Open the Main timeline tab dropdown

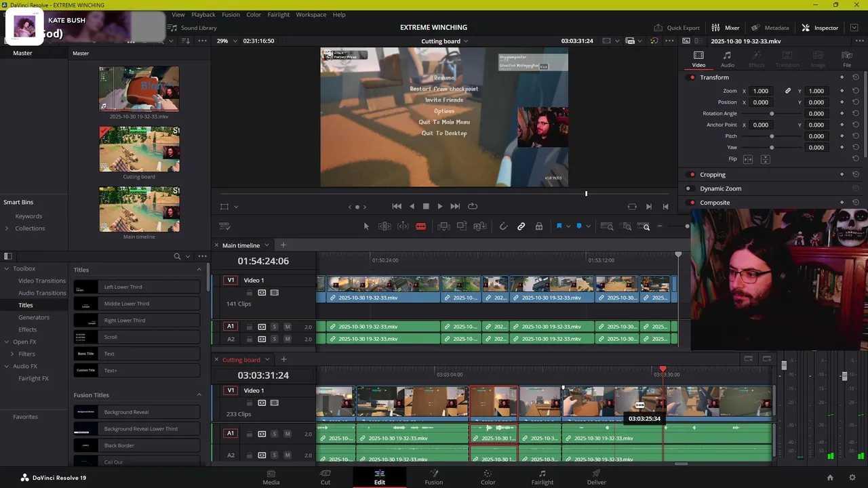(x=267, y=245)
